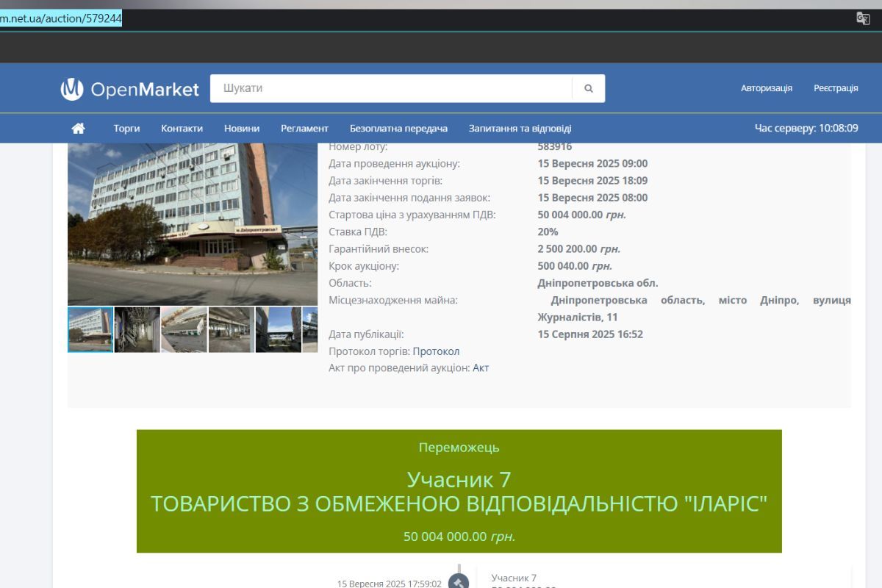Focus the Шукати search field

tap(390, 88)
